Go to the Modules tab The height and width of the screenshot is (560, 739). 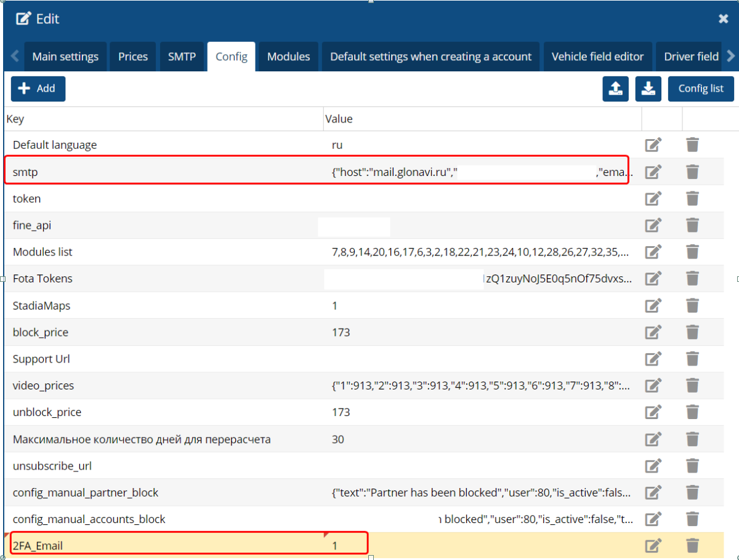288,57
